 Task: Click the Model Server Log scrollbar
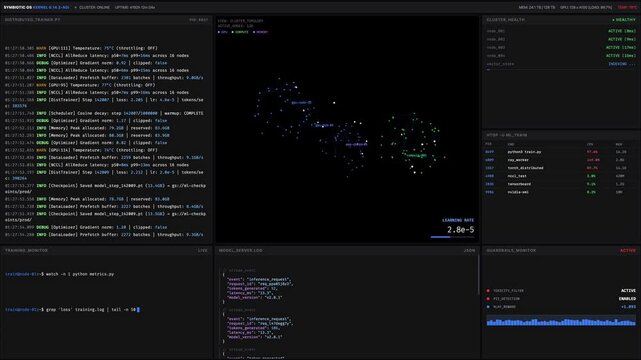click(x=478, y=275)
